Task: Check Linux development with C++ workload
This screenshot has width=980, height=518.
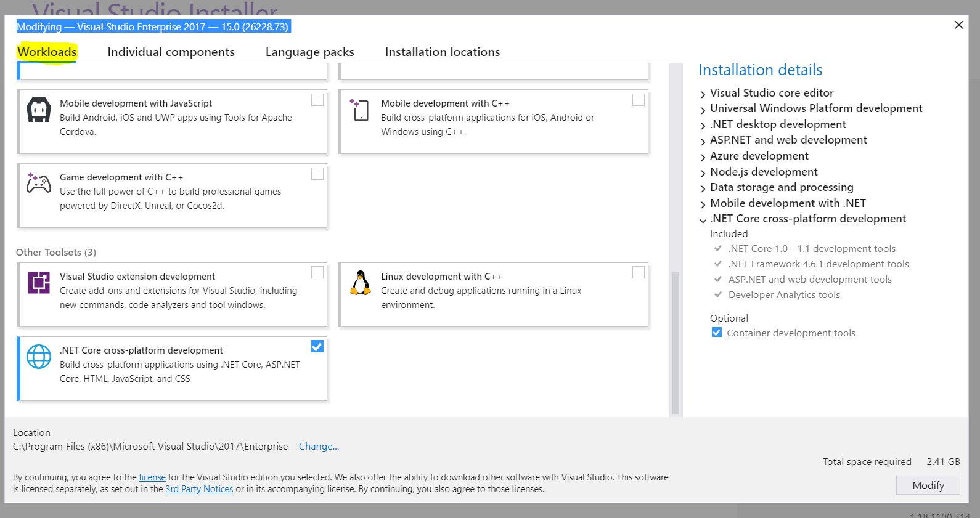Action: click(x=639, y=272)
